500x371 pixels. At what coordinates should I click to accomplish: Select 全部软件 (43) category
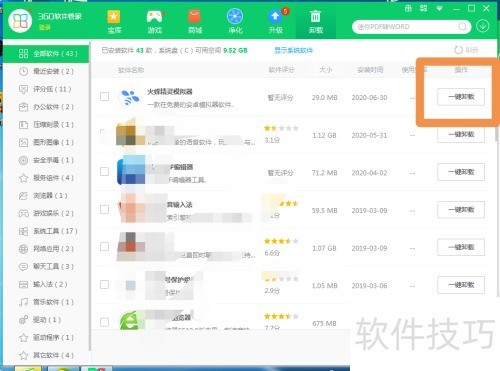(x=46, y=53)
